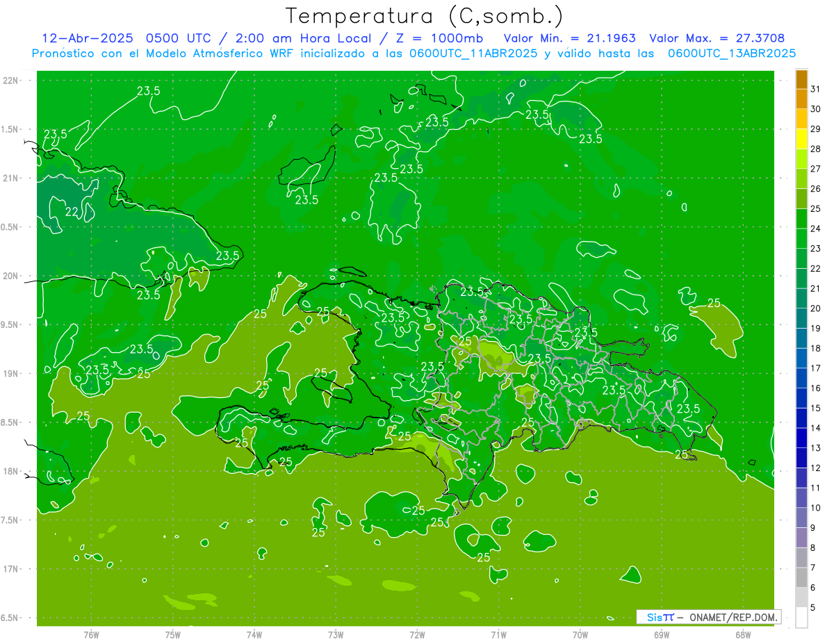The width and height of the screenshot is (834, 644).
Task: Click the blue colorbar swatch between 16 and 17
Action: (801, 378)
